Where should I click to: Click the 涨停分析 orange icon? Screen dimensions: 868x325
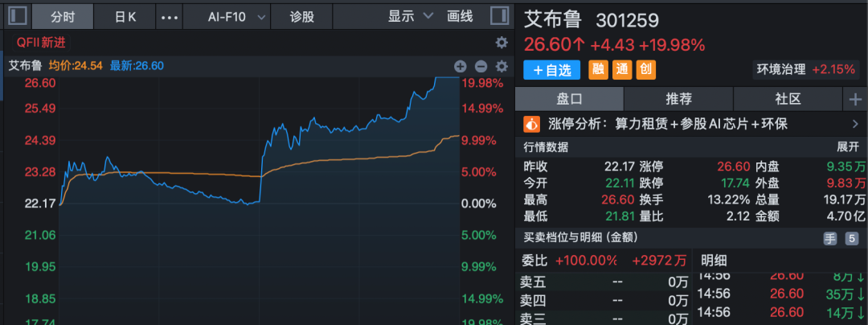[x=531, y=123]
